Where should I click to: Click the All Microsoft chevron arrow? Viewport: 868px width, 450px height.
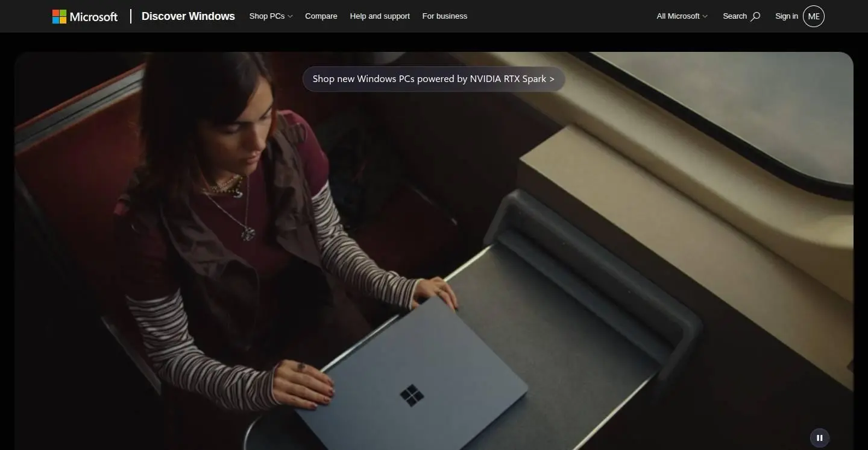point(705,16)
